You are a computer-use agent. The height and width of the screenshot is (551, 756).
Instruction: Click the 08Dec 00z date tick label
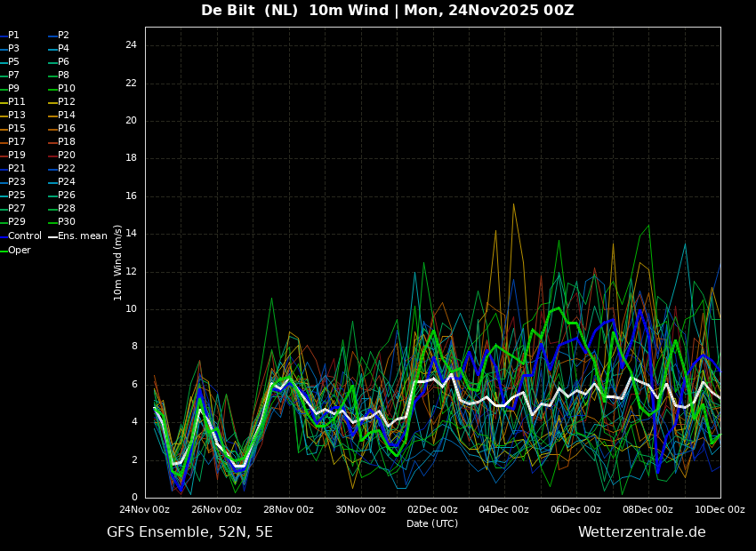click(x=647, y=509)
